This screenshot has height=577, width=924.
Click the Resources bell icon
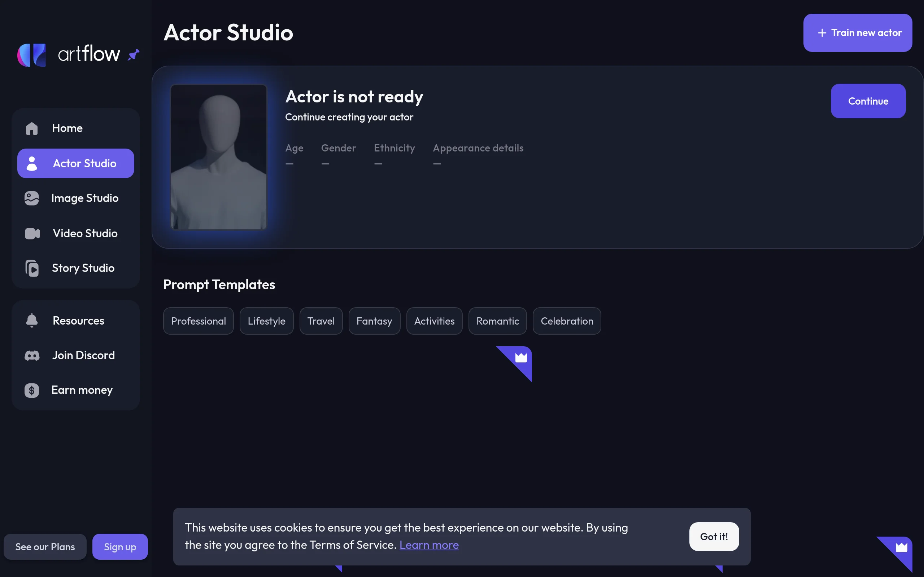pyautogui.click(x=32, y=321)
